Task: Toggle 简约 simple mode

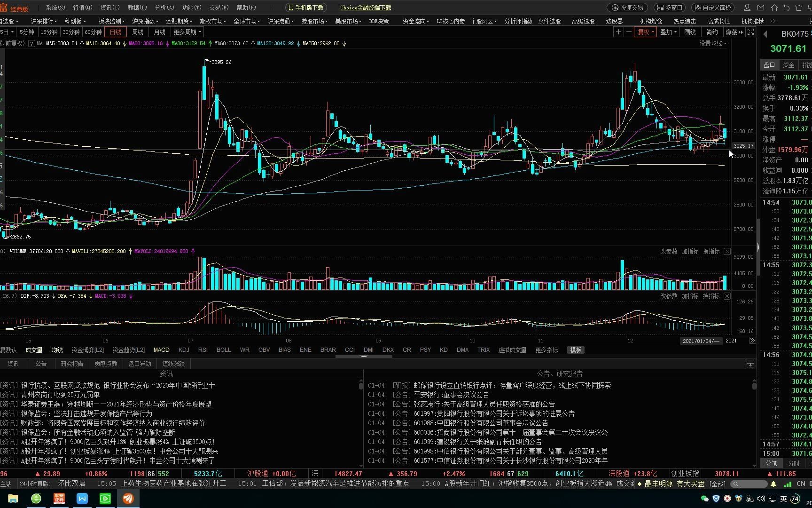Action: 712,32
